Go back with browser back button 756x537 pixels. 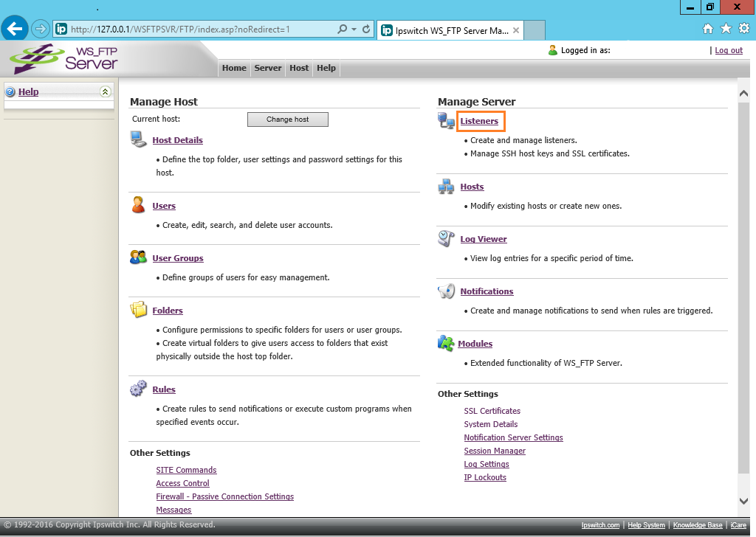(x=15, y=30)
